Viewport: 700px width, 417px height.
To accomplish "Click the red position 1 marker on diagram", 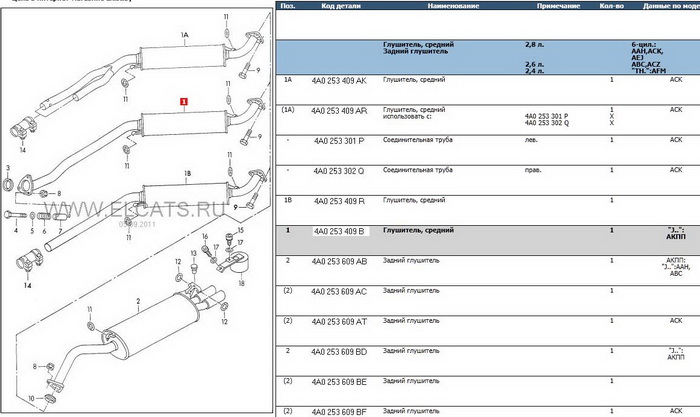I will click(x=183, y=101).
